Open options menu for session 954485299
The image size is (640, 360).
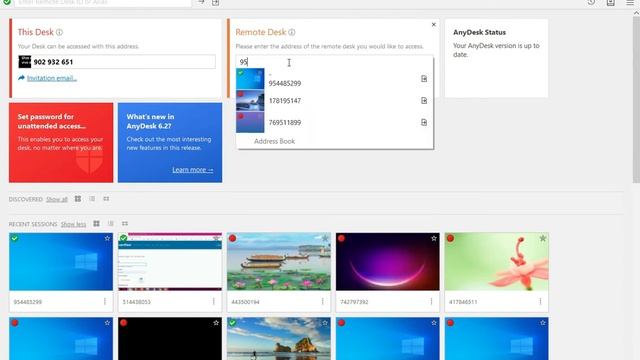[x=105, y=302]
